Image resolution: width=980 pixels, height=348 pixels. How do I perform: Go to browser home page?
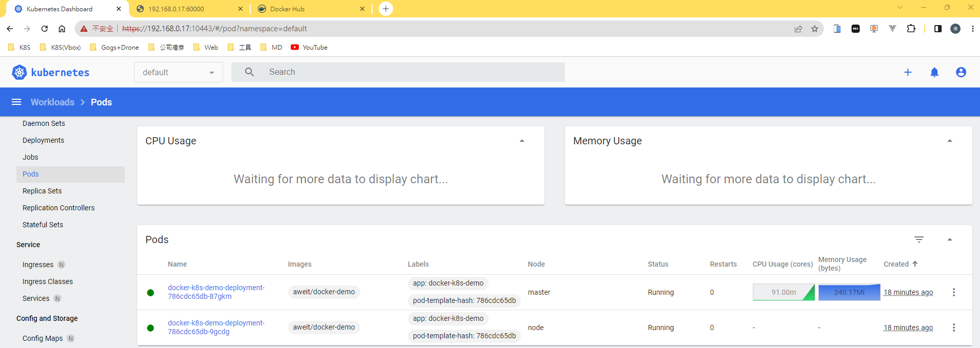tap(62, 29)
